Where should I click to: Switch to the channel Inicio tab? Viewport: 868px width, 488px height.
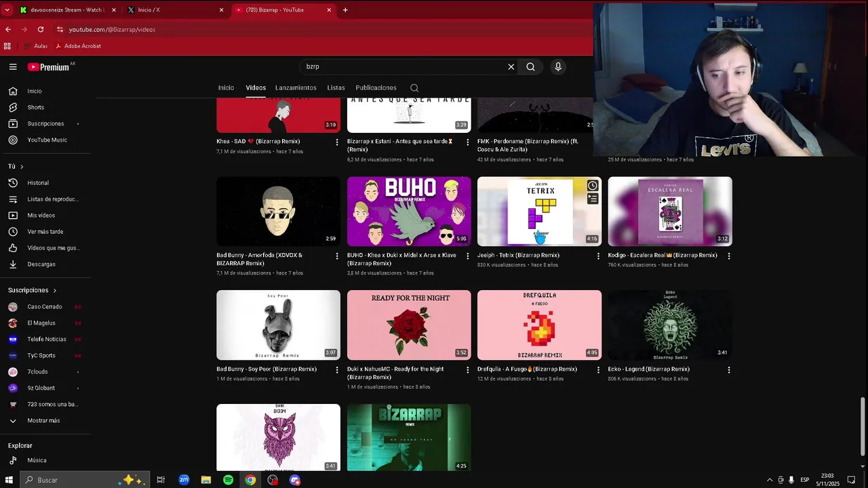pyautogui.click(x=226, y=88)
